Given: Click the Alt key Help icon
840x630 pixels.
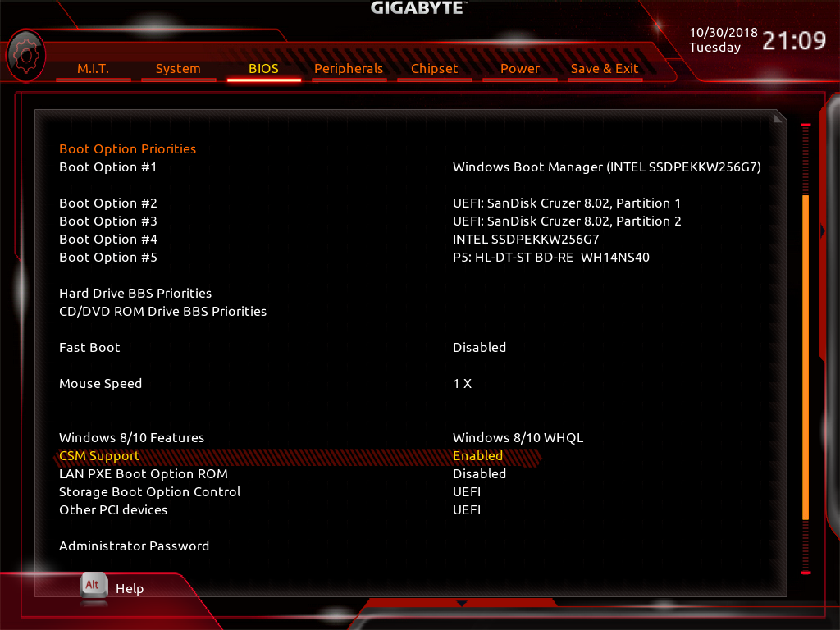Looking at the screenshot, I should click(94, 586).
